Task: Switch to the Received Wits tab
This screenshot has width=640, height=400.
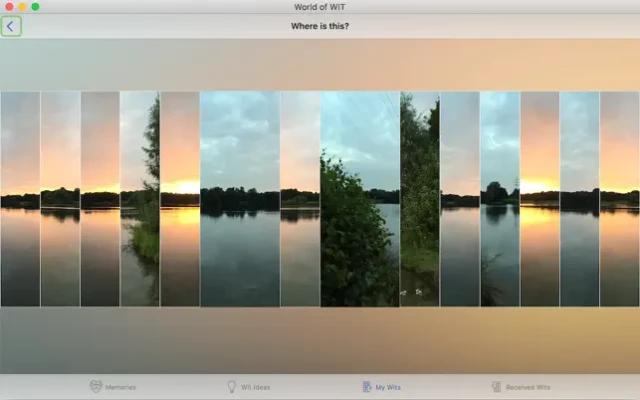Action: click(496, 387)
